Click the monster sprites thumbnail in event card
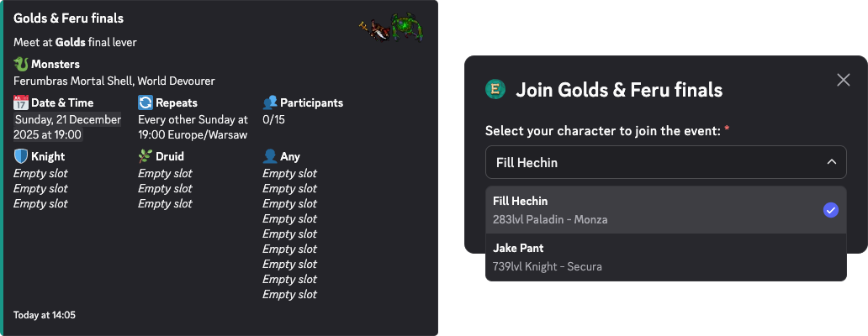 pos(390,28)
